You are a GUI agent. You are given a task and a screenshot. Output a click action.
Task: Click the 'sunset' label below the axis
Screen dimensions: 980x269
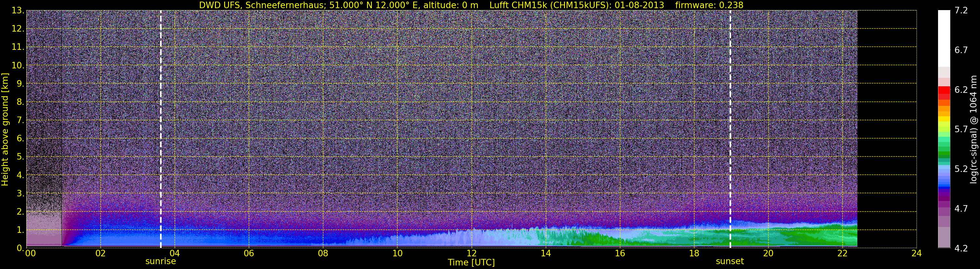(730, 262)
